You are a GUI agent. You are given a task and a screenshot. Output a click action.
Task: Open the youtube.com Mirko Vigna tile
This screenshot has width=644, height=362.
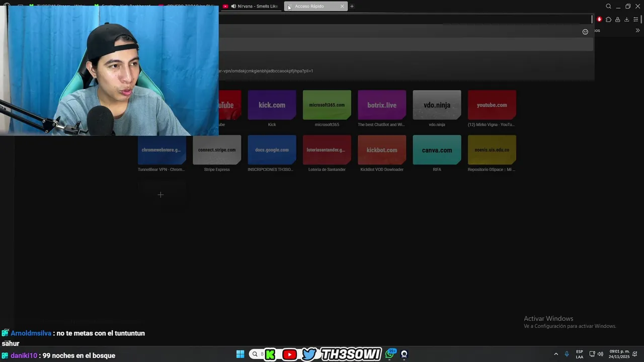click(492, 105)
